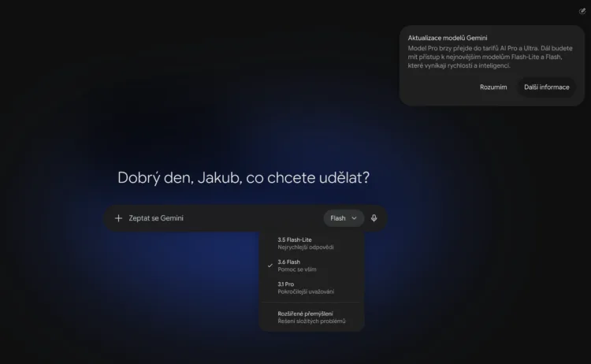Select the 3.5 Flash-Lite model option

(x=312, y=243)
